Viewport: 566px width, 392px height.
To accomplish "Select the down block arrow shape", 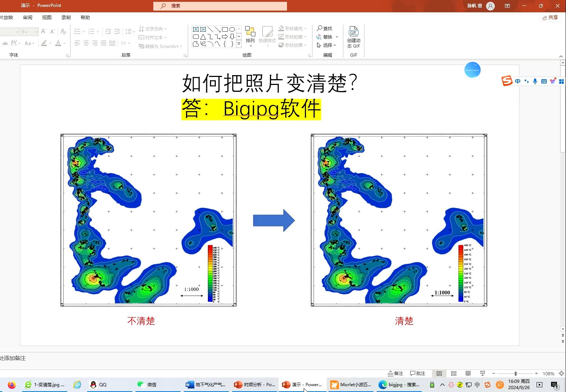I will pos(232,37).
